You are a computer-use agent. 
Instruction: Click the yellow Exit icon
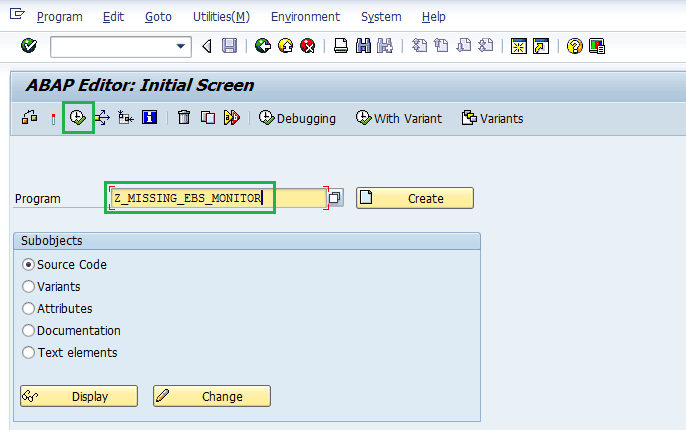(286, 46)
